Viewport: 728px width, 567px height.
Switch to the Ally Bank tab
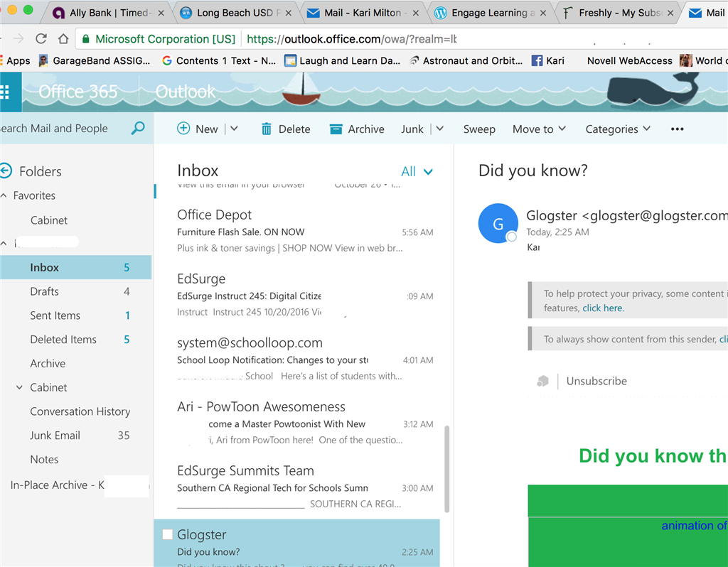(108, 13)
